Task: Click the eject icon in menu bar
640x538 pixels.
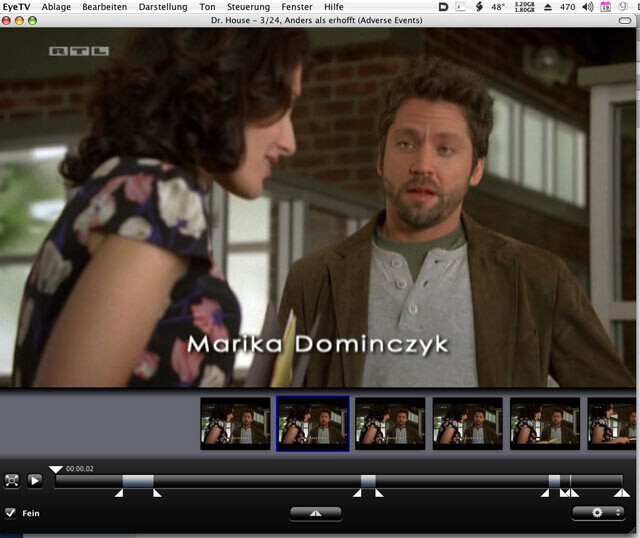Action: [548, 7]
